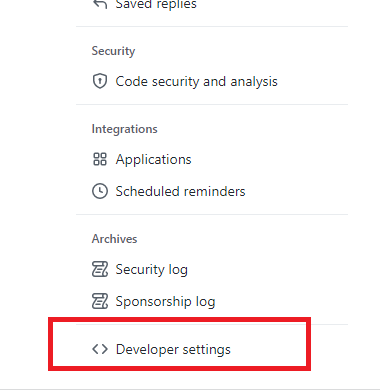380x392 pixels.
Task: Open Code security and analysis
Action: point(196,81)
